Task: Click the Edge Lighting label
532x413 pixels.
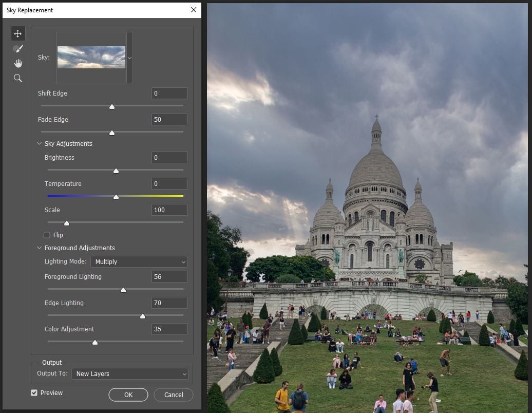Action: (x=64, y=303)
